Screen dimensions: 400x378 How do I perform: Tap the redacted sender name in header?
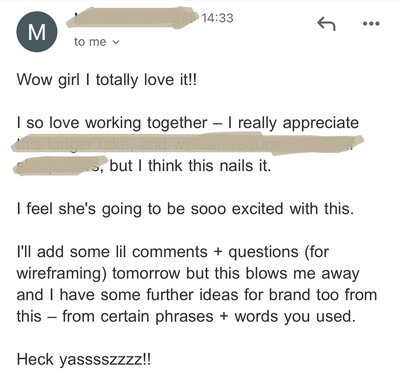pyautogui.click(x=133, y=17)
